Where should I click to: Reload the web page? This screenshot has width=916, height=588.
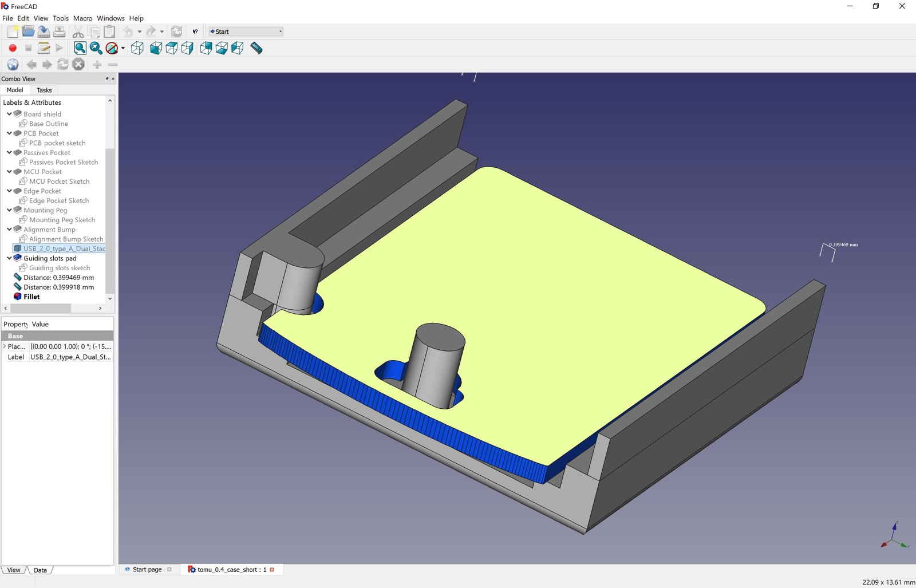click(62, 64)
